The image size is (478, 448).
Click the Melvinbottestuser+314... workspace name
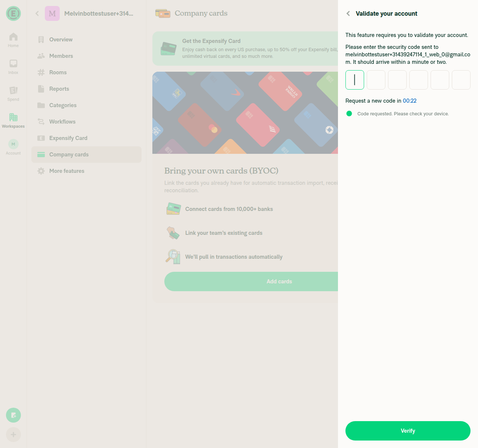tap(99, 13)
